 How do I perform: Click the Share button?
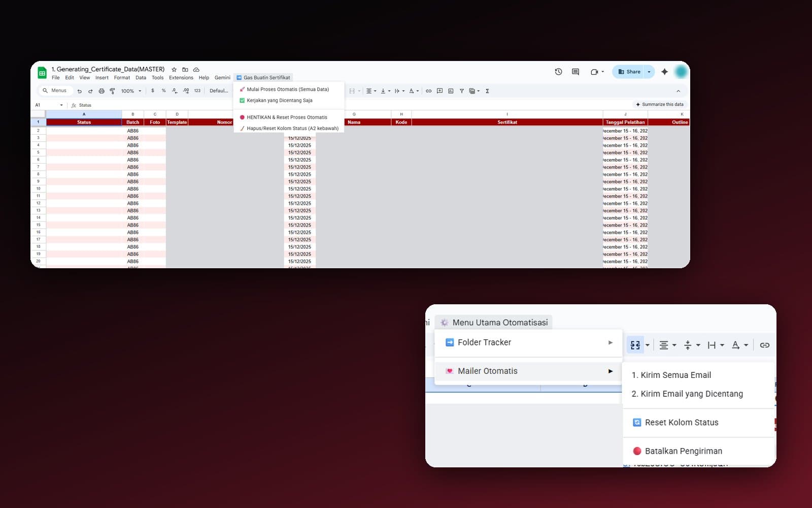point(628,72)
